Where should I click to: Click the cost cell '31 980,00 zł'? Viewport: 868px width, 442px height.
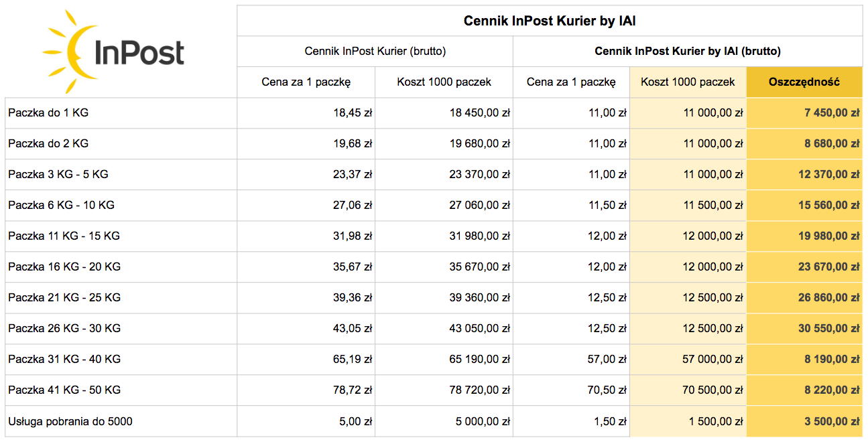pyautogui.click(x=444, y=236)
